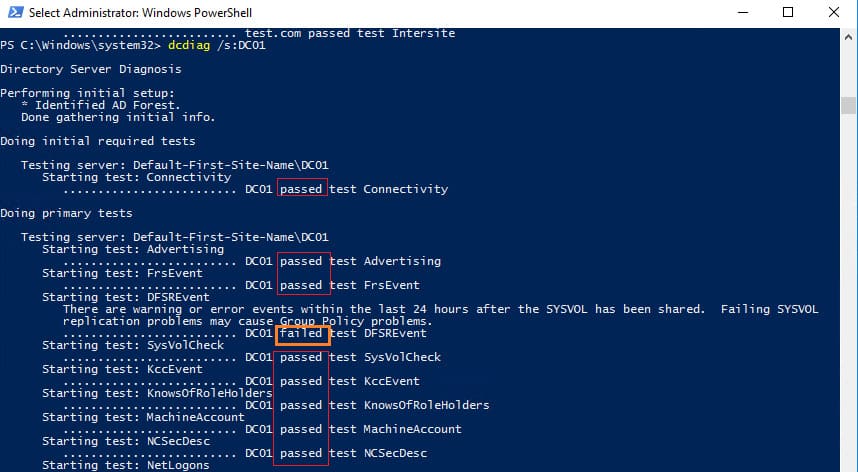Click the 'Select Administrator: Windows PowerShell' title text
This screenshot has width=858, height=472.
point(140,13)
